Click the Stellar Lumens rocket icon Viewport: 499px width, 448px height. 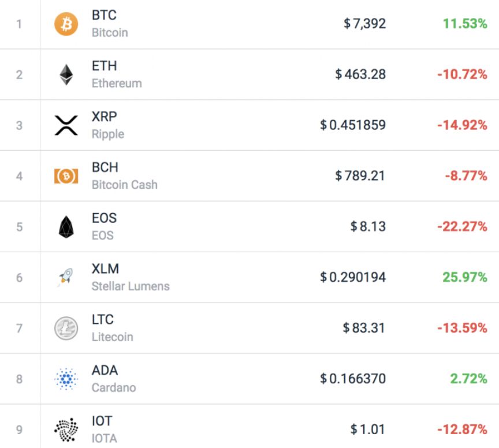click(x=66, y=277)
